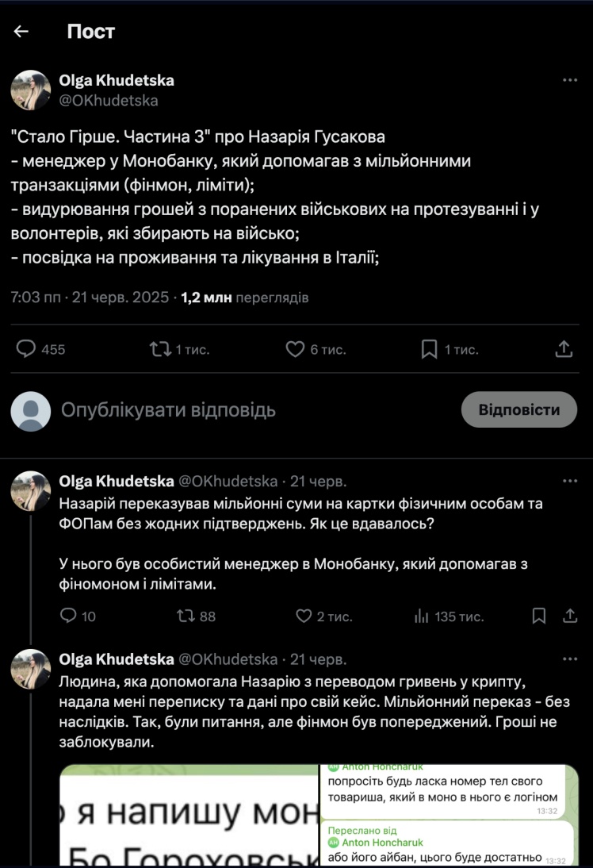Bookmark the main post with 1 тис. saves
593x868 pixels.
[x=429, y=349]
